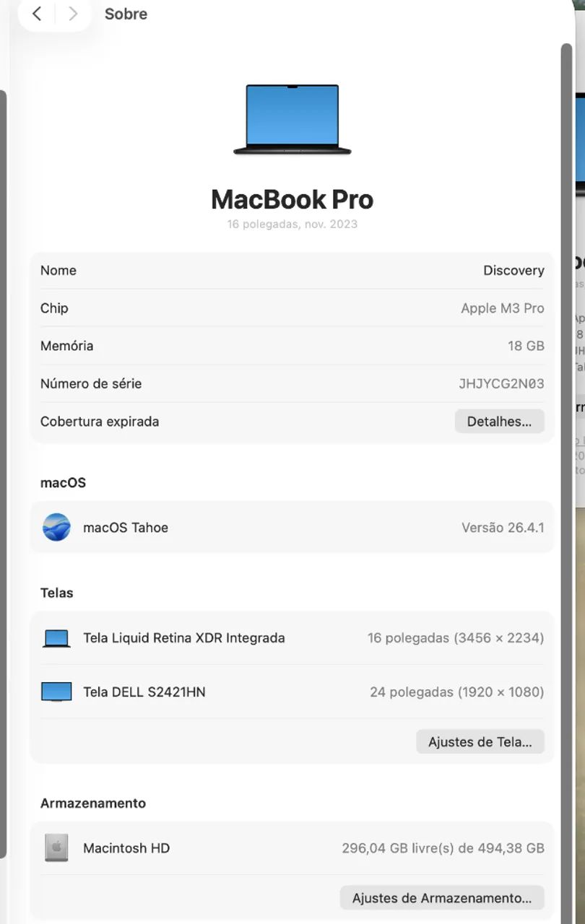This screenshot has width=585, height=924.
Task: Click the MacBook Pro title
Action: pos(292,200)
